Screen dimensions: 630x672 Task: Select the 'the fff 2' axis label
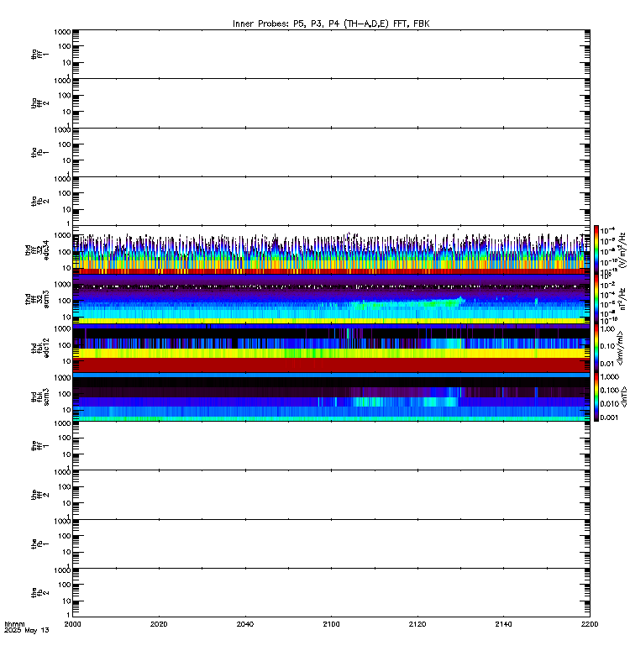tap(39, 495)
